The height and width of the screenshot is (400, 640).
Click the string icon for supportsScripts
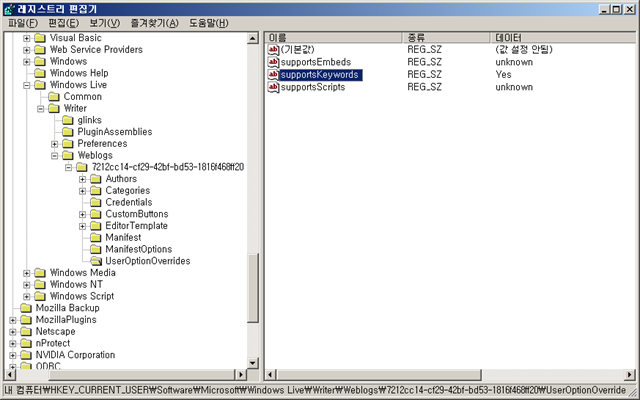point(273,87)
